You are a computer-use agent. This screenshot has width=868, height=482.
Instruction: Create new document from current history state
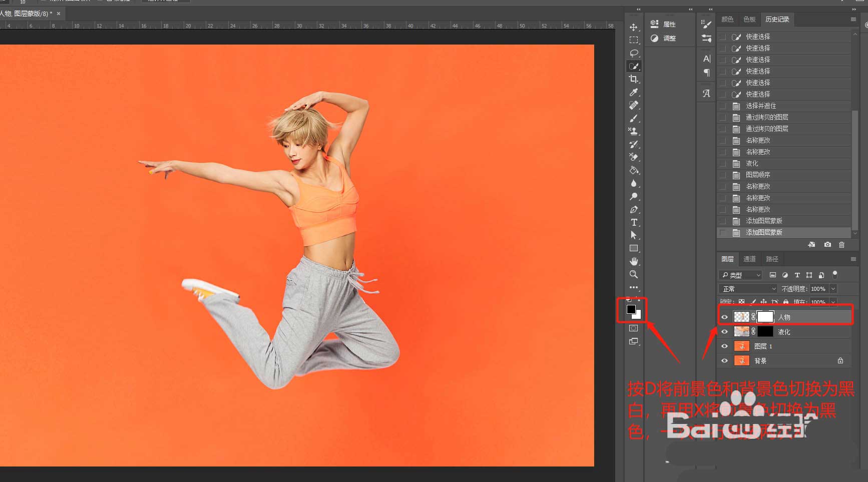coord(811,245)
